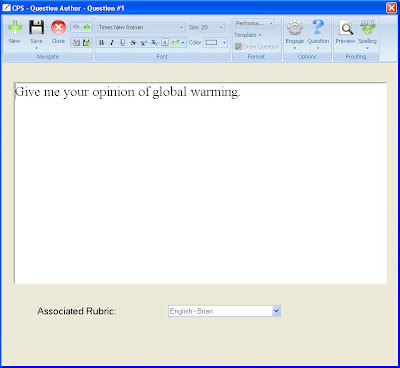Expand the arrow below the Question label
Screen dimensions: 400x368
318,48
